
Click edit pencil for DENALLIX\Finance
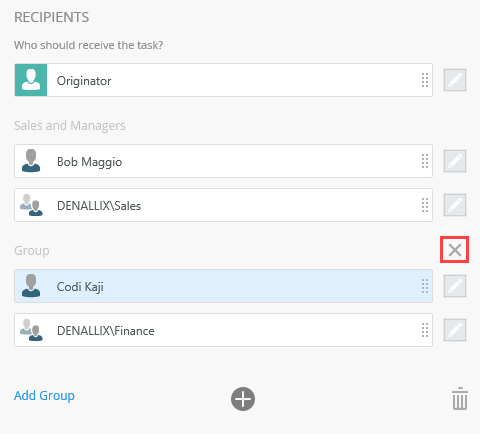click(x=455, y=330)
